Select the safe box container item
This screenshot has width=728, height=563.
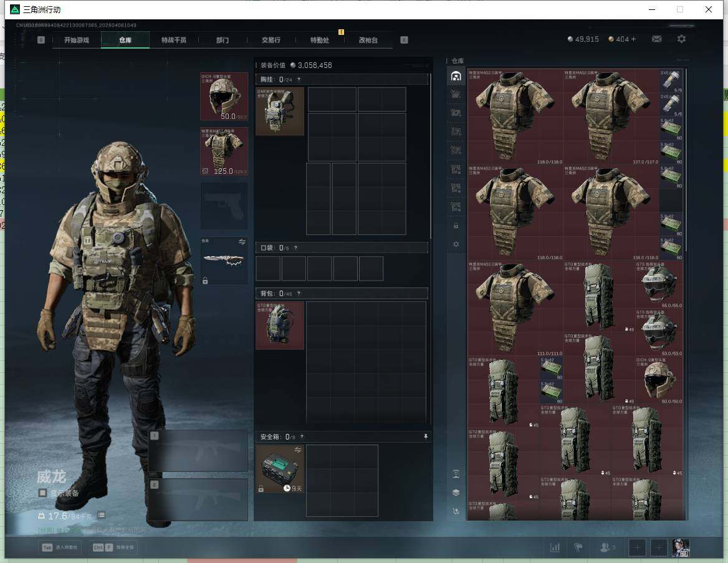(280, 469)
